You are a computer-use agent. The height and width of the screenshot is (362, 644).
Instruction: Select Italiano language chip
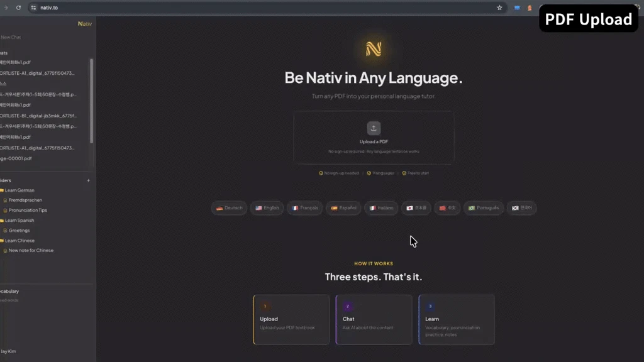[381, 208]
